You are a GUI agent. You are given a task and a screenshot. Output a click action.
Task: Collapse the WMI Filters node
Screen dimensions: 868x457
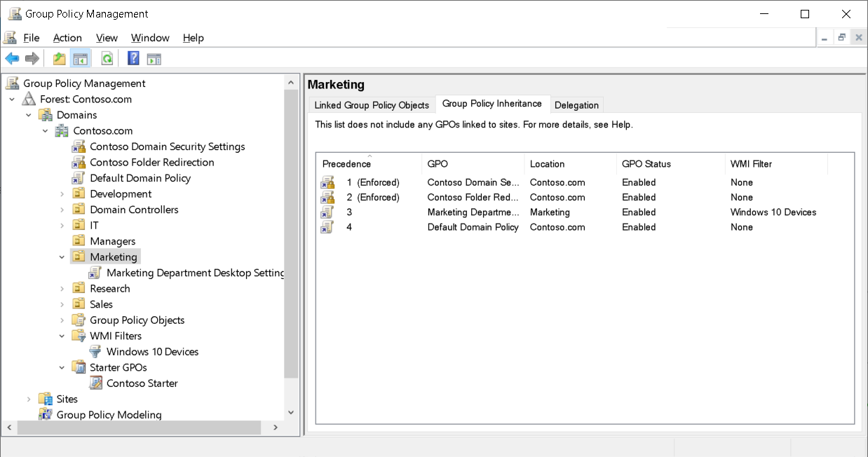pyautogui.click(x=62, y=335)
